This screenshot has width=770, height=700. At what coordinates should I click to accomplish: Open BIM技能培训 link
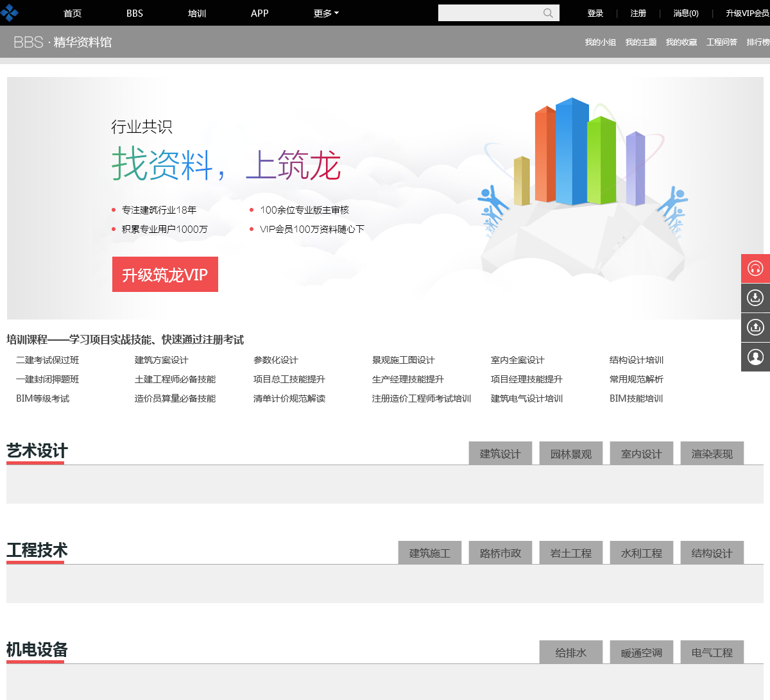[637, 399]
